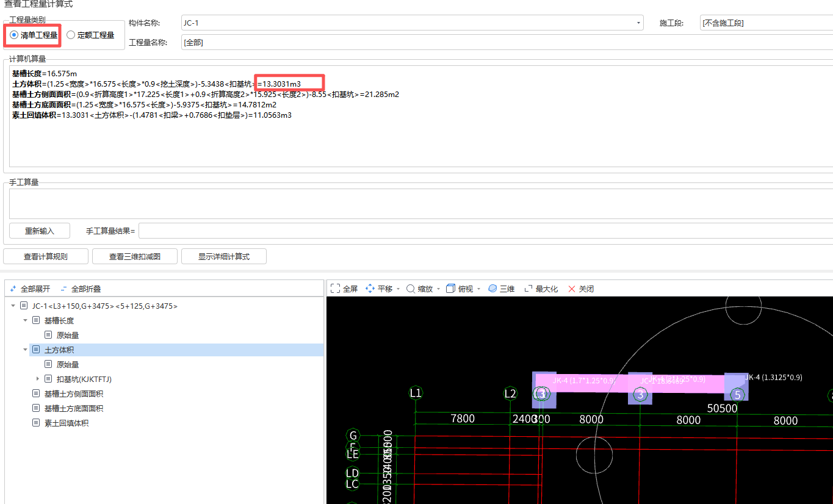Image resolution: width=833 pixels, height=504 pixels.
Task: Select the 基槽长度 tree item
Action: tap(59, 320)
